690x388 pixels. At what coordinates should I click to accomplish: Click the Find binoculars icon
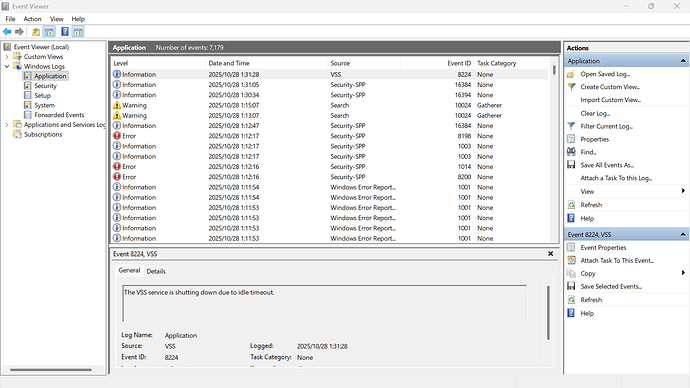[571, 152]
